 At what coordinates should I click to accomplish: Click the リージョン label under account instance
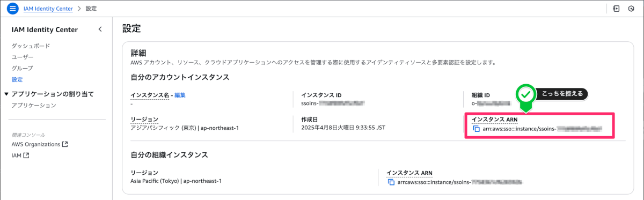(x=144, y=118)
